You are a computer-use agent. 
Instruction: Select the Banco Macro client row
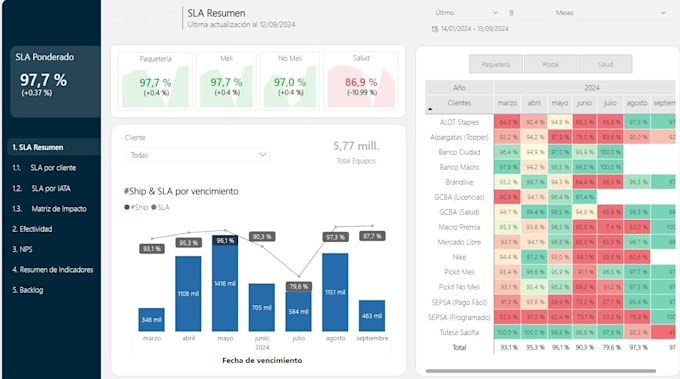click(x=459, y=167)
